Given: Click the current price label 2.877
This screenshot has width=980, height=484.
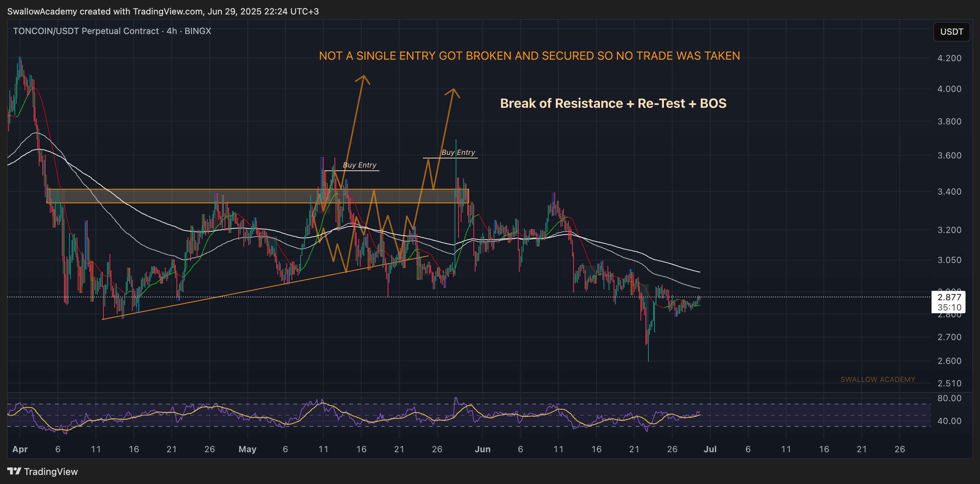Looking at the screenshot, I should (x=949, y=297).
